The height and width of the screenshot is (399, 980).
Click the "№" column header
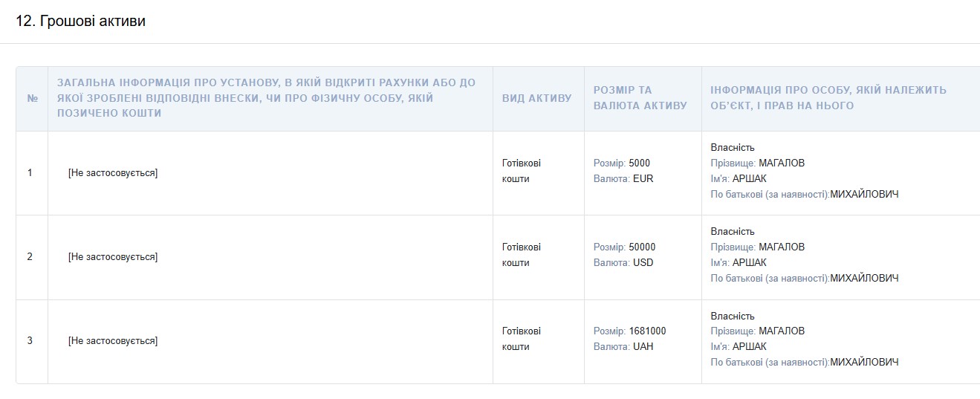(32, 98)
